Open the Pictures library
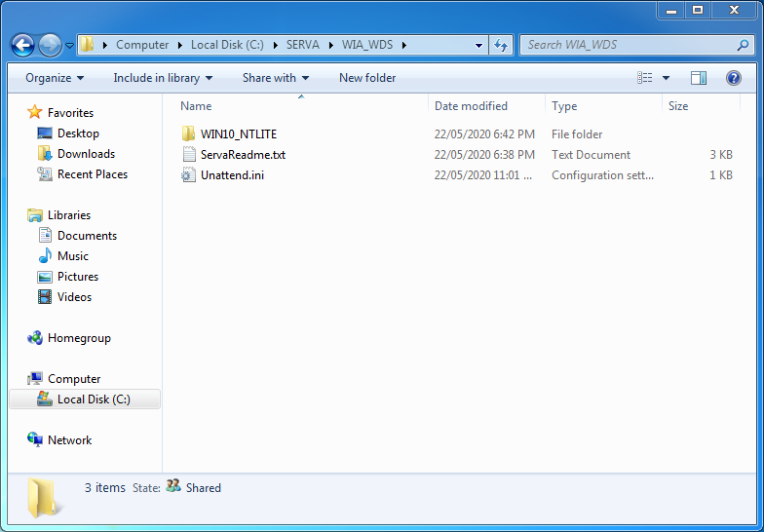 [x=78, y=277]
